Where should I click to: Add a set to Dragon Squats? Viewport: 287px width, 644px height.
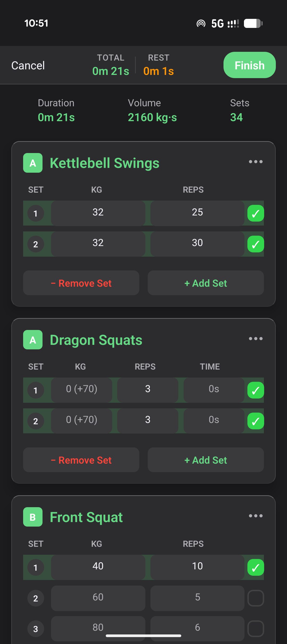(205, 460)
